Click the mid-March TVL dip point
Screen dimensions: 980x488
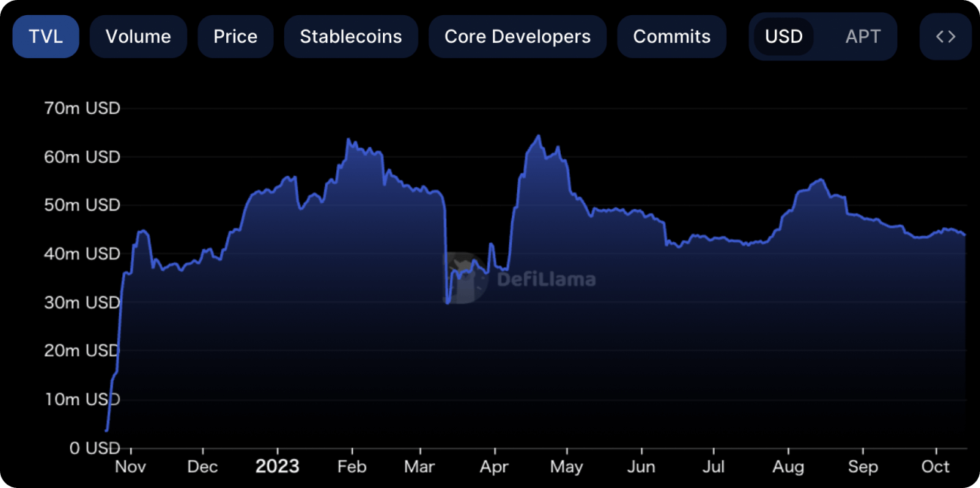pyautogui.click(x=448, y=302)
